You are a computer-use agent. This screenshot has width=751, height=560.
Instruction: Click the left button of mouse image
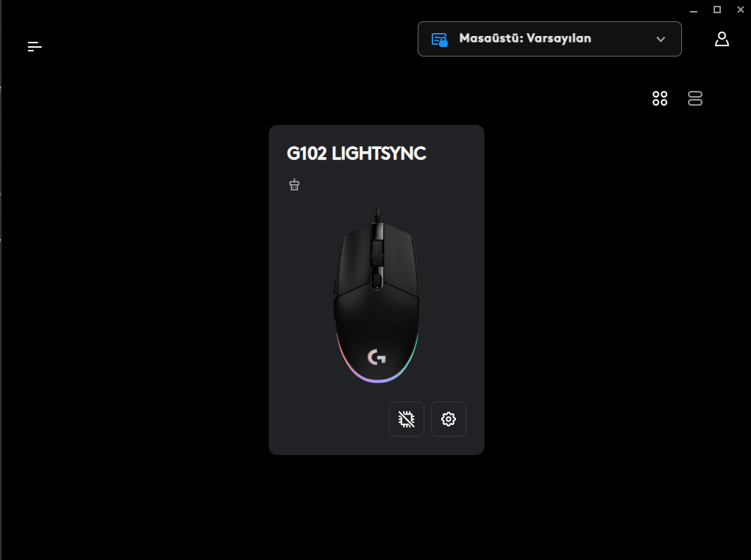pyautogui.click(x=353, y=261)
